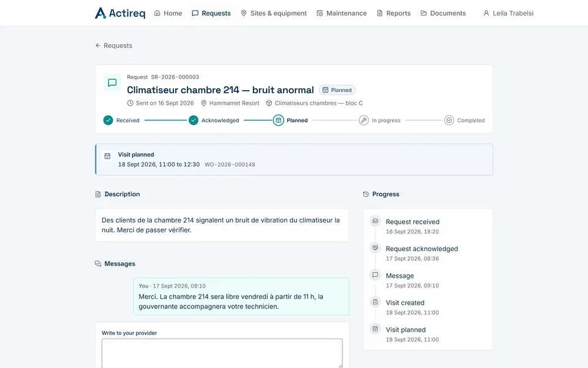
Task: Go back to Requests list
Action: [x=114, y=45]
